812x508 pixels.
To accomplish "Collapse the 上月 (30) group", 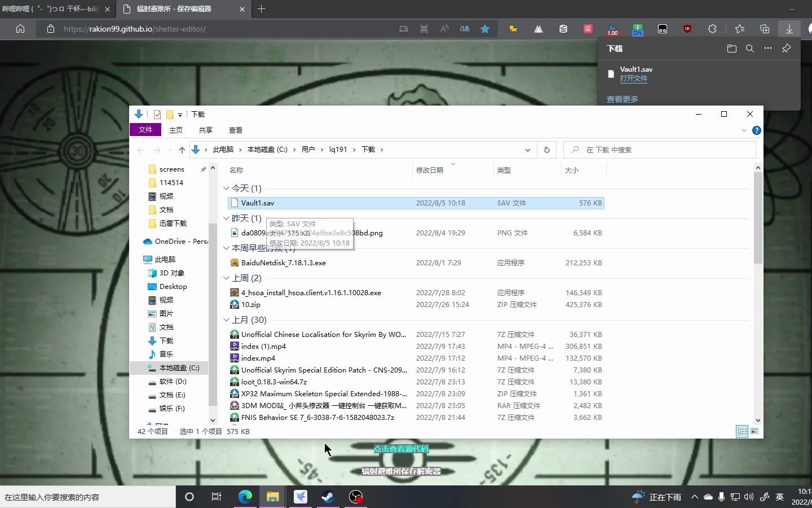I will (226, 320).
